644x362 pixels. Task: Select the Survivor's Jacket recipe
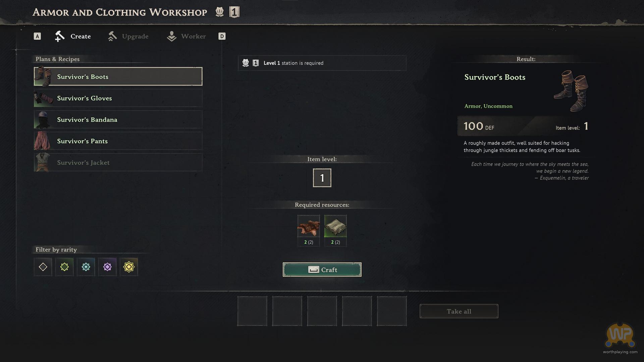coord(118,163)
